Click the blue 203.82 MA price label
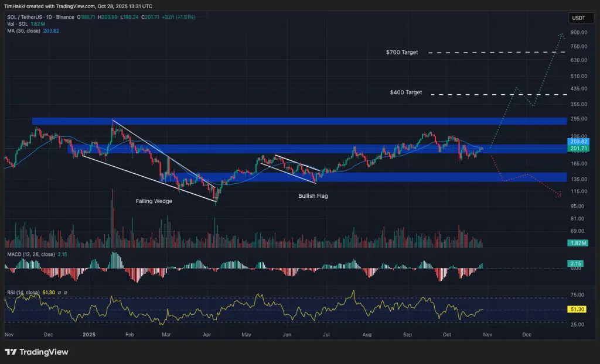Screen dimensions: 600x364 578,142
